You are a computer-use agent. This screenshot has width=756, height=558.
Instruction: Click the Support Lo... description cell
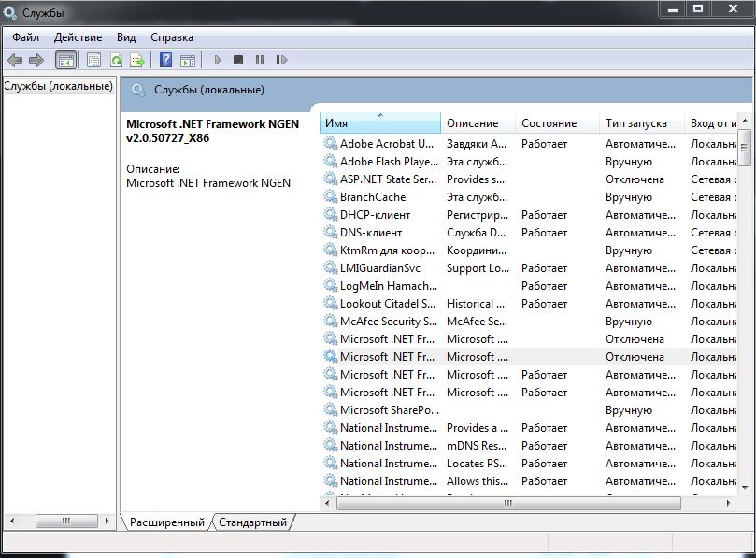coord(478,267)
